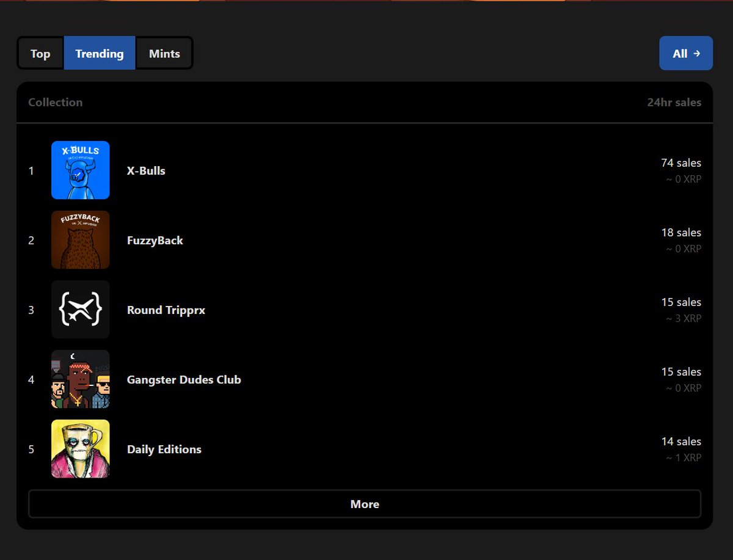Click the 74 sales value

tap(681, 163)
